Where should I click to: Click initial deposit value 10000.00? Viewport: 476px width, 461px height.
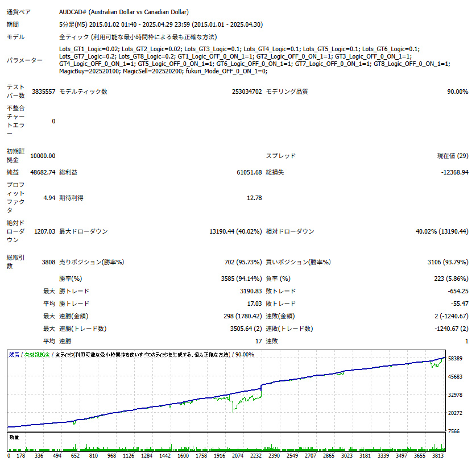tap(43, 156)
